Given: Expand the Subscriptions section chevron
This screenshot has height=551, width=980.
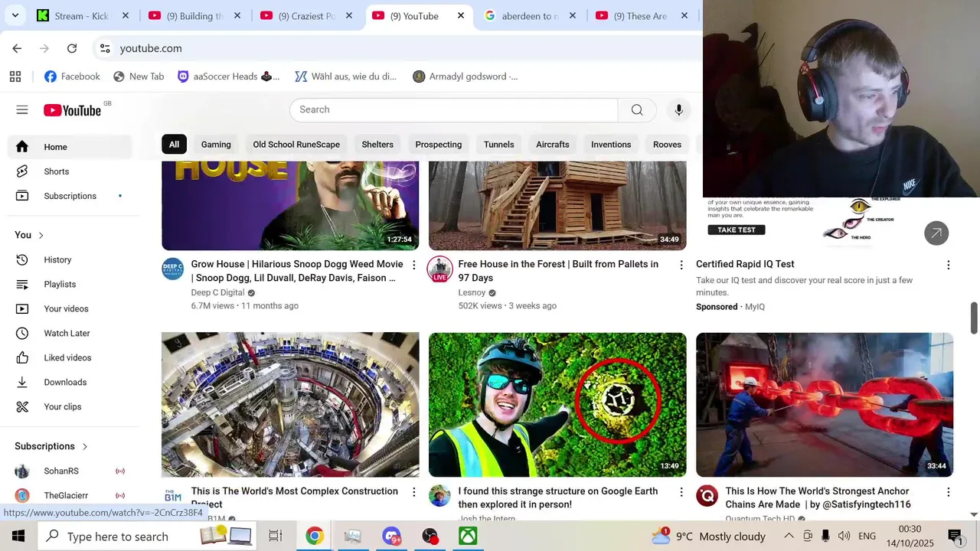Looking at the screenshot, I should tap(84, 446).
